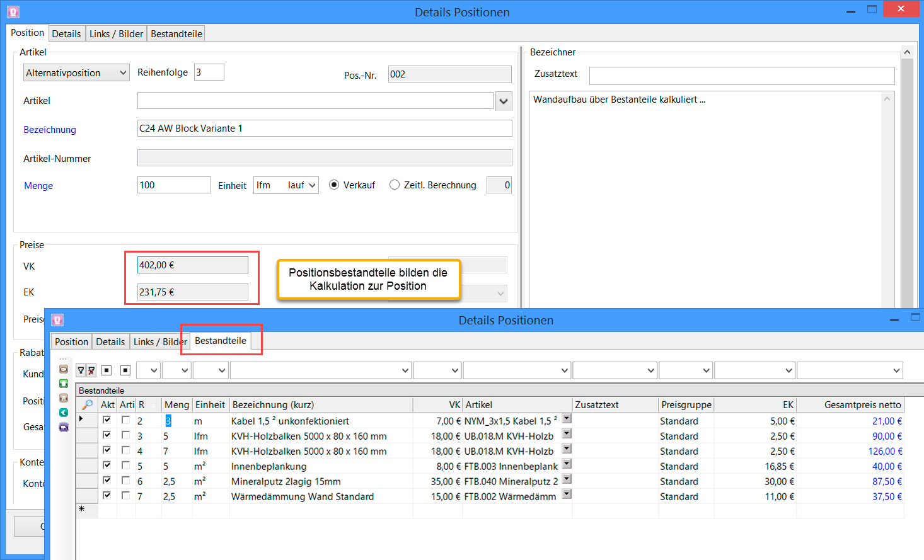The width and height of the screenshot is (924, 560).
Task: Expand the Einheit lfm dropdown
Action: (x=313, y=185)
